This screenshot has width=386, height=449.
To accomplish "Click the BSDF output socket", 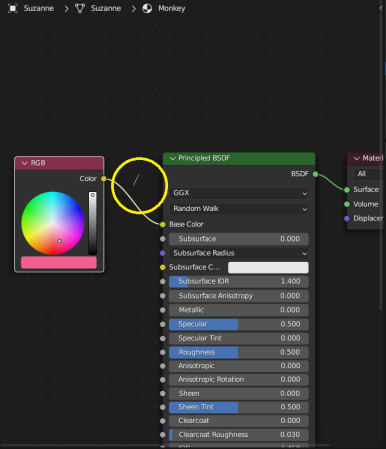I will click(x=315, y=174).
